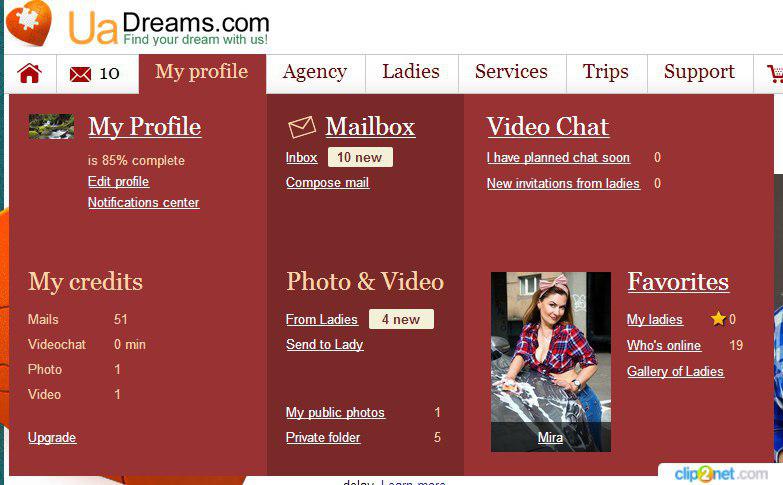Click the 4 new photo badge
Screen dimensions: 783x485
pos(401,319)
